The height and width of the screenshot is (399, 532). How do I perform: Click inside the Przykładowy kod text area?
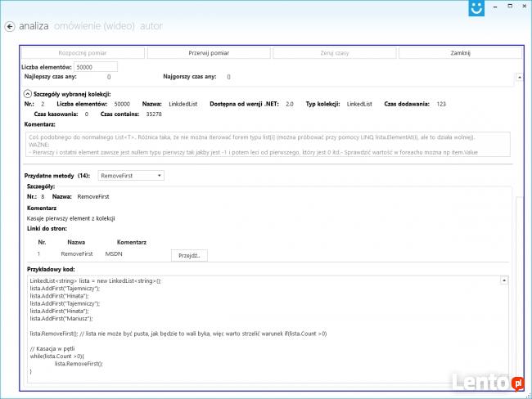[262, 327]
